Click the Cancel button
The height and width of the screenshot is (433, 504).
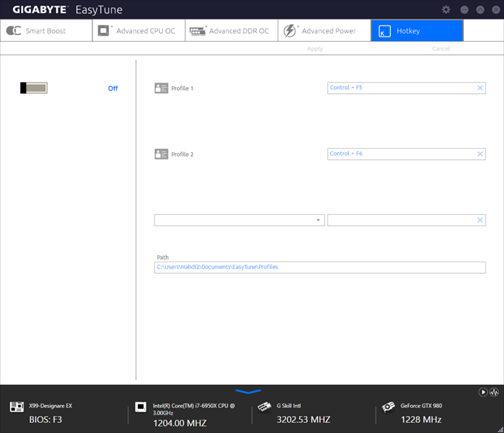click(x=440, y=49)
